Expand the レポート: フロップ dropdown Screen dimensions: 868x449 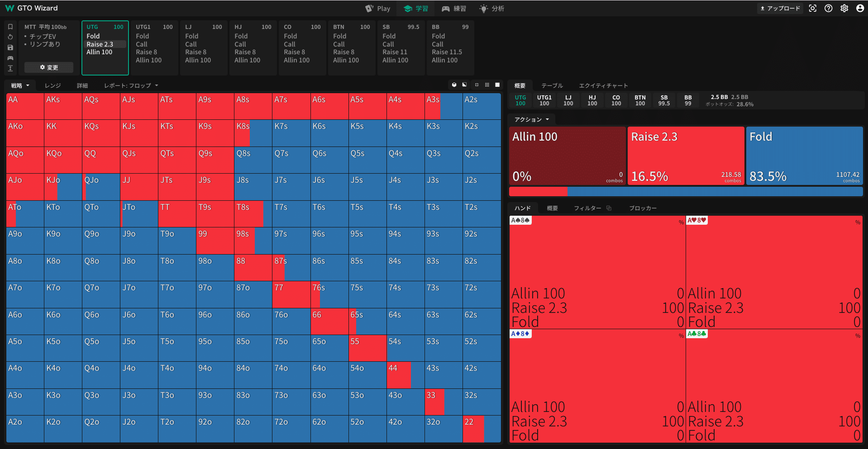(x=131, y=85)
